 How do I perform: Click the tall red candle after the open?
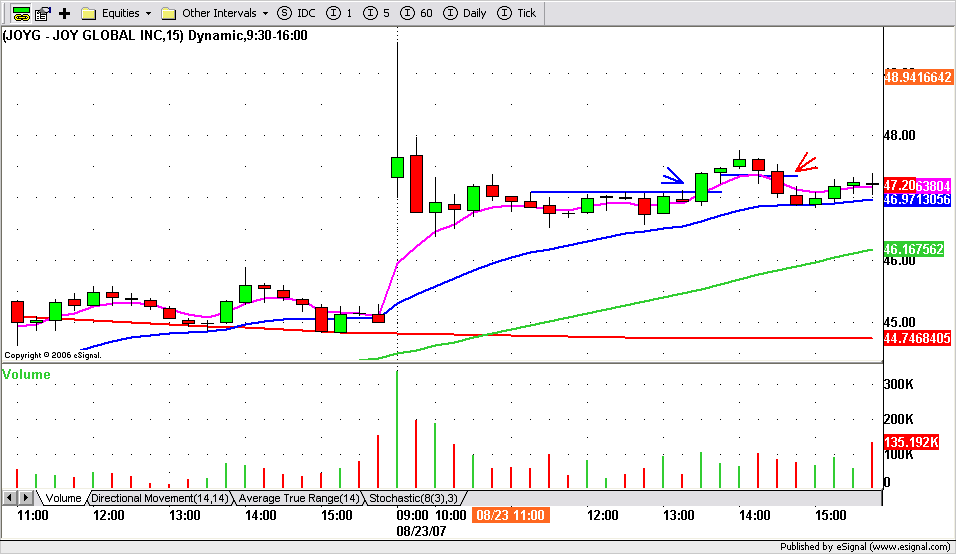pyautogui.click(x=416, y=183)
